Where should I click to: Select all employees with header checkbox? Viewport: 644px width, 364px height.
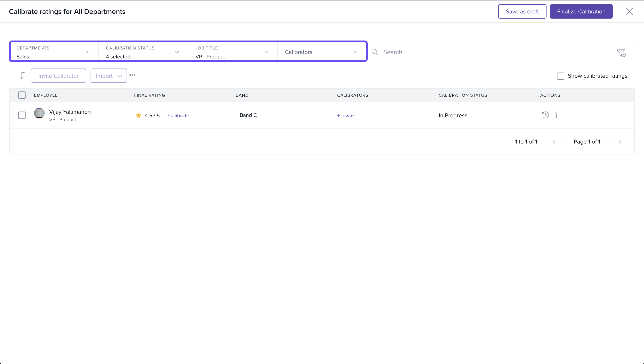22,95
